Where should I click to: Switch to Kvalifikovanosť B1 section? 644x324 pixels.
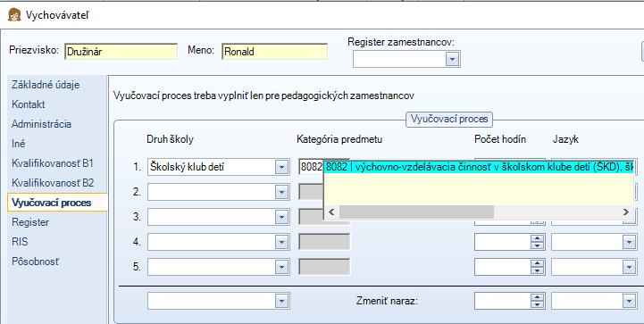pyautogui.click(x=53, y=163)
